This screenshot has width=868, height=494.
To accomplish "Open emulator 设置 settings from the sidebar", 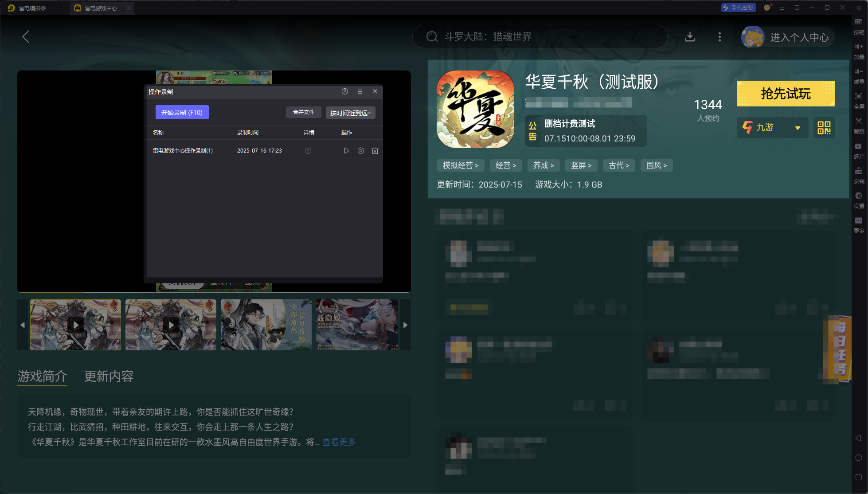I will pos(859,200).
